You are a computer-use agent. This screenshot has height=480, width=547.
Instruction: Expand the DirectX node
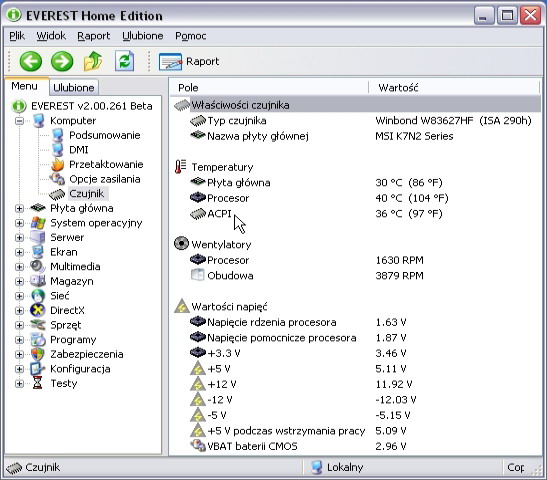20,311
